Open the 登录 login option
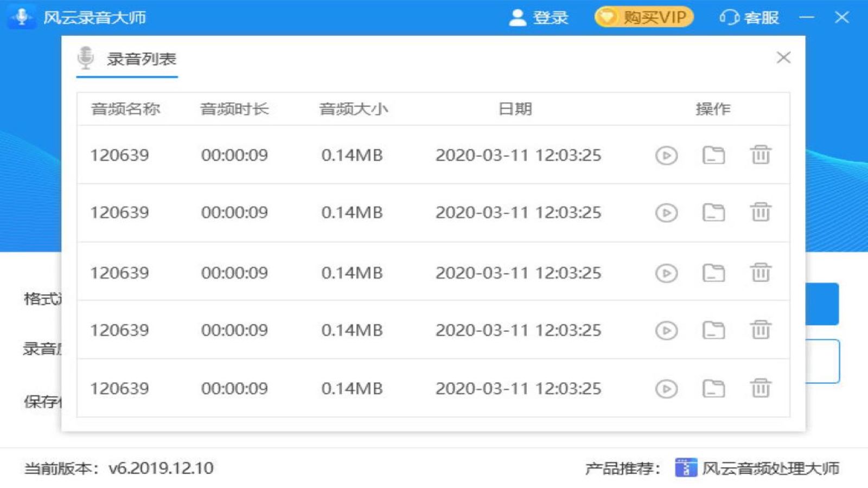868x488 pixels. 550,17
